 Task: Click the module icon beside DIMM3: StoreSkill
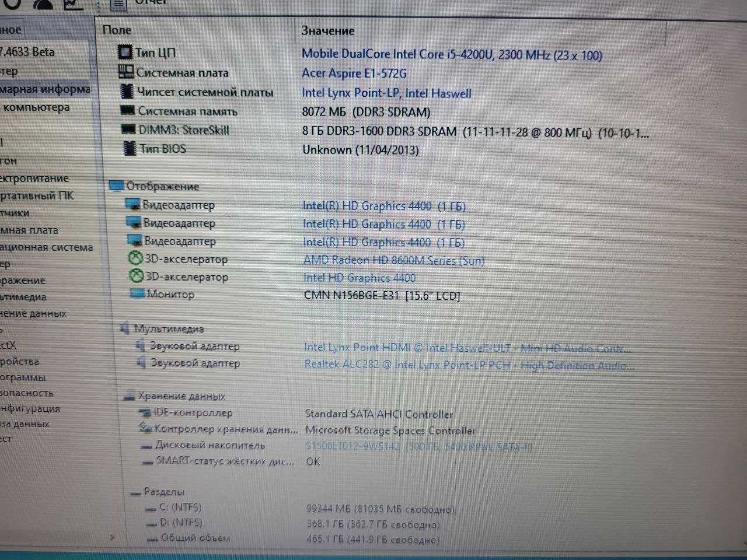128,129
